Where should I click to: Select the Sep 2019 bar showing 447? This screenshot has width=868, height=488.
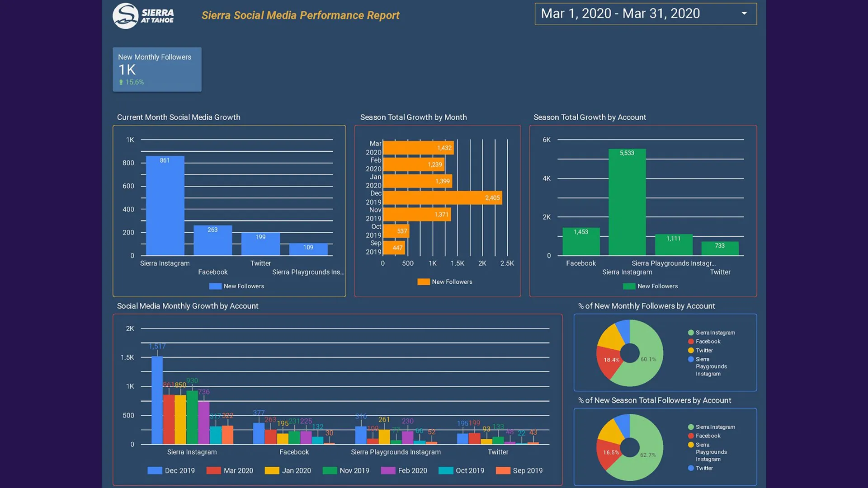394,248
